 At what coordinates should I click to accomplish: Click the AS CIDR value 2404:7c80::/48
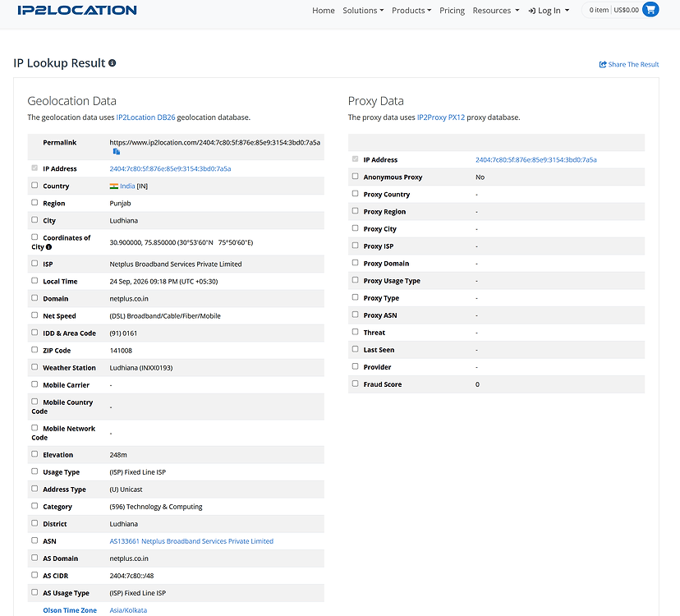[x=132, y=576]
